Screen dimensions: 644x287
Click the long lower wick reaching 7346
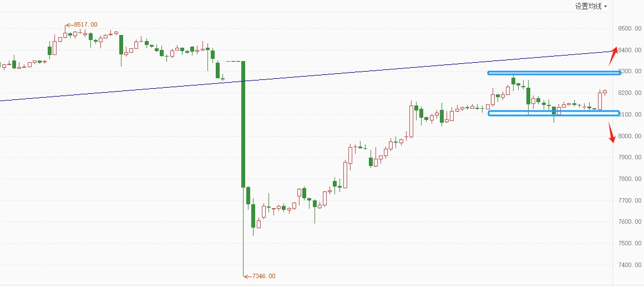tap(243, 231)
